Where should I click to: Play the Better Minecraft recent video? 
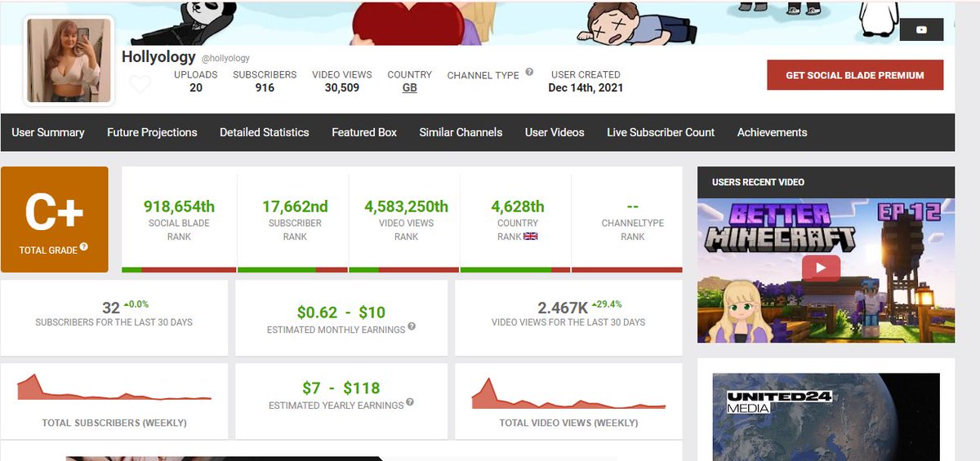coord(821,268)
